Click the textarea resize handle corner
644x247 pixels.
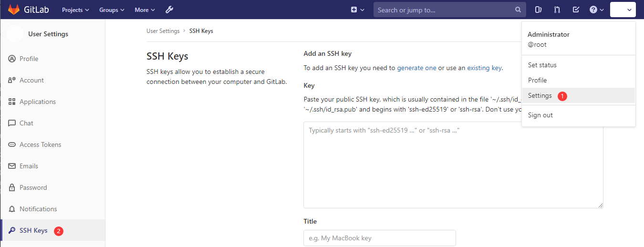[x=600, y=205]
